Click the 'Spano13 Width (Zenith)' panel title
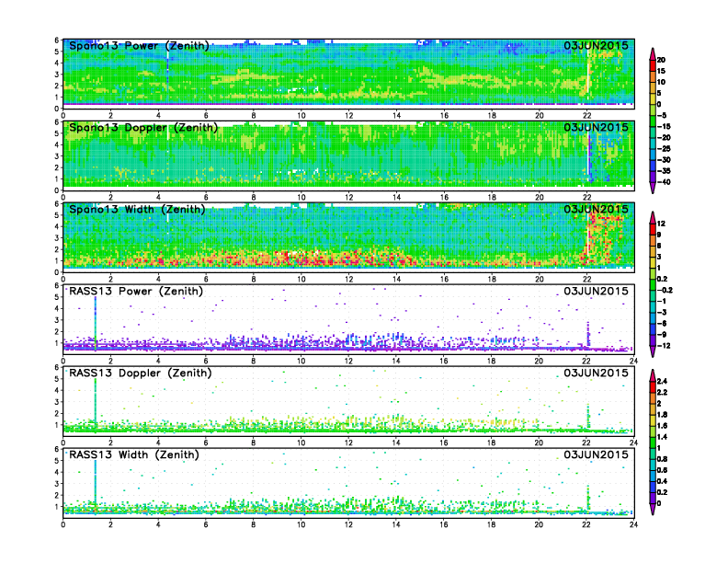Screen dimensions: 728x563 click(138, 210)
